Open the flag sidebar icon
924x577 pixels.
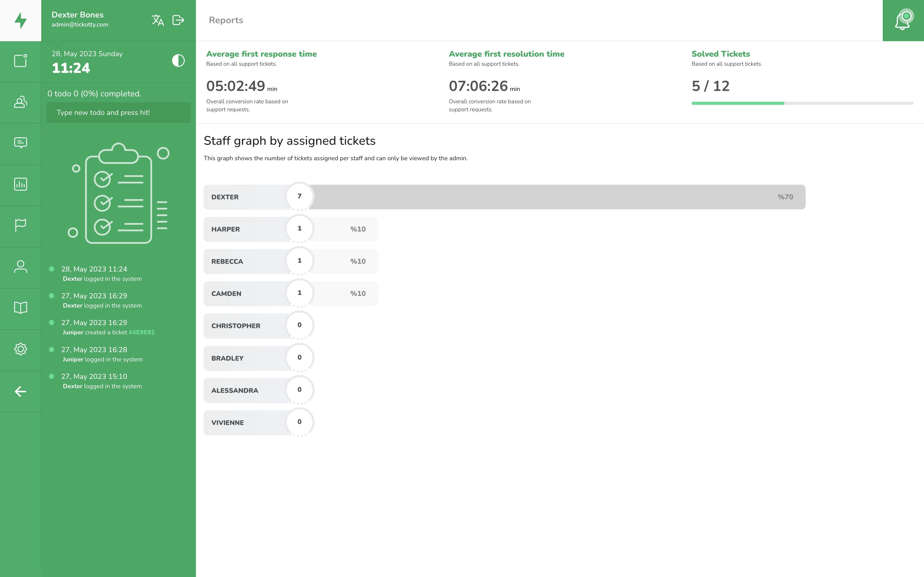(x=21, y=225)
